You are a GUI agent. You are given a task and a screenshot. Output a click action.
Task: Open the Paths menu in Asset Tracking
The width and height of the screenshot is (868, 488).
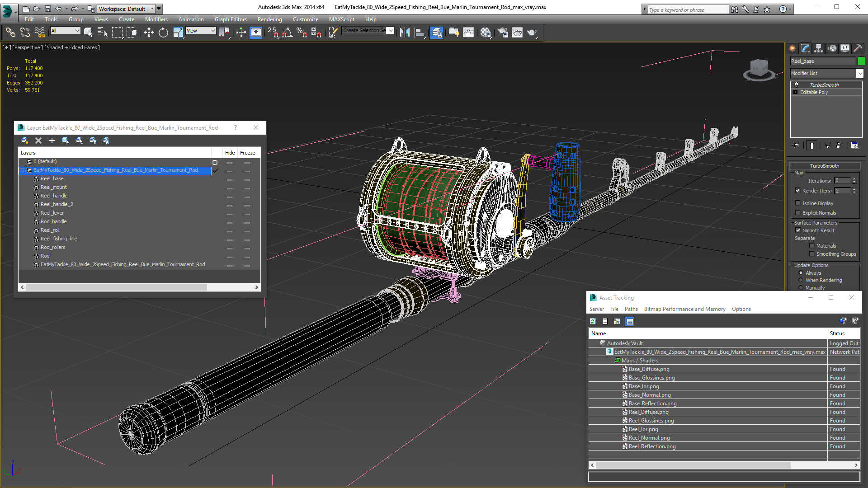click(631, 309)
